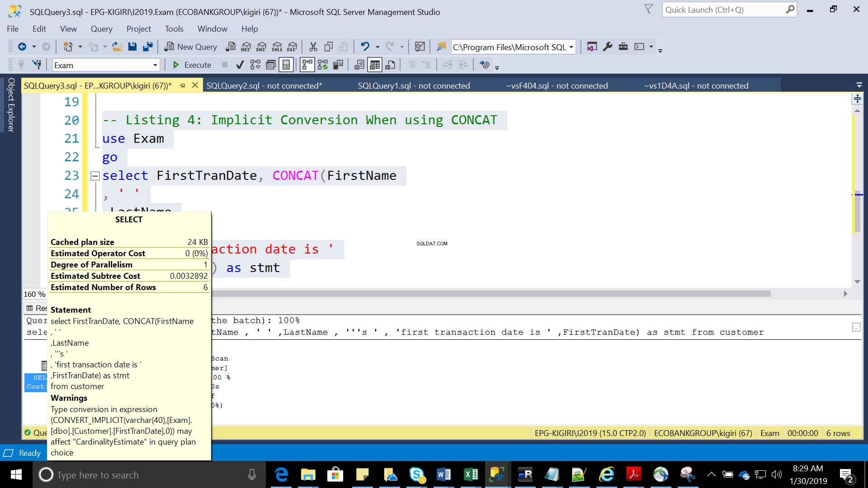
Task: Expand the Undo history dropdown arrow
Action: click(x=377, y=47)
